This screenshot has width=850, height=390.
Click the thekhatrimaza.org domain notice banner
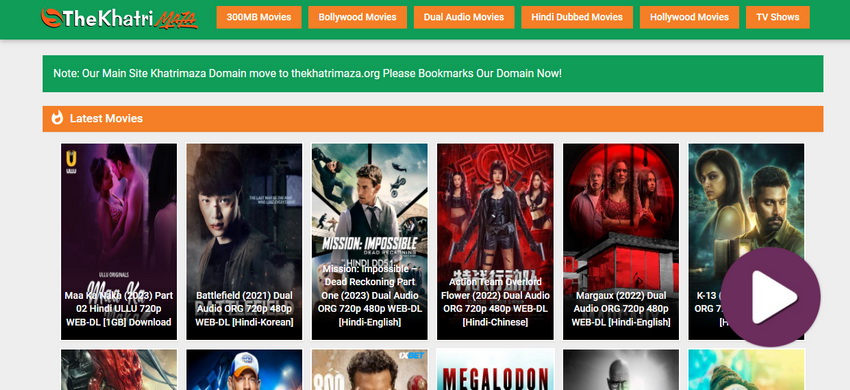[433, 73]
